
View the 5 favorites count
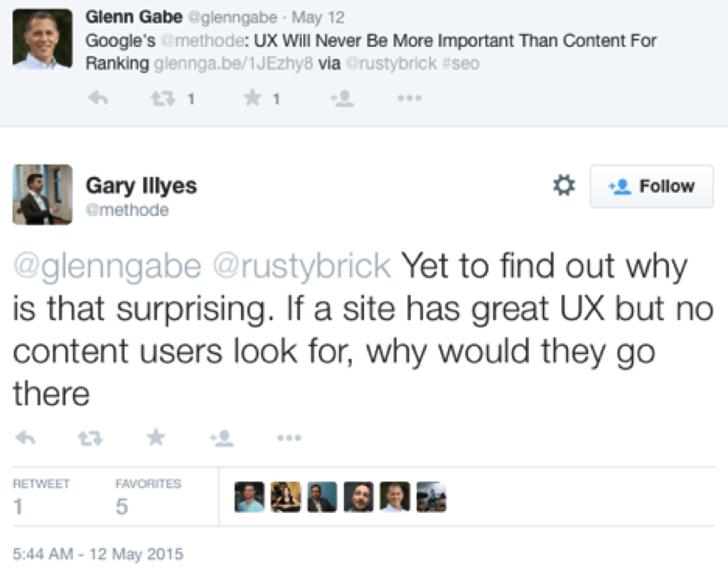tap(121, 505)
